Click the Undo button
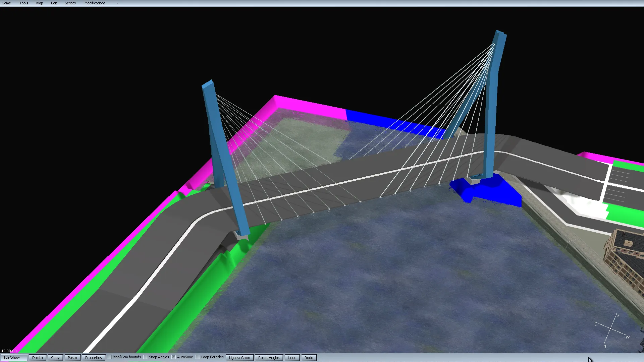 point(292,358)
